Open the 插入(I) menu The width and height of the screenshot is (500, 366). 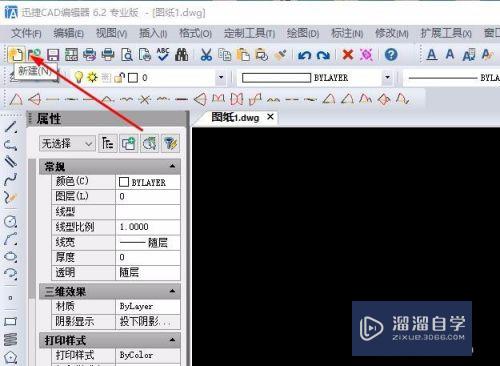(x=153, y=33)
